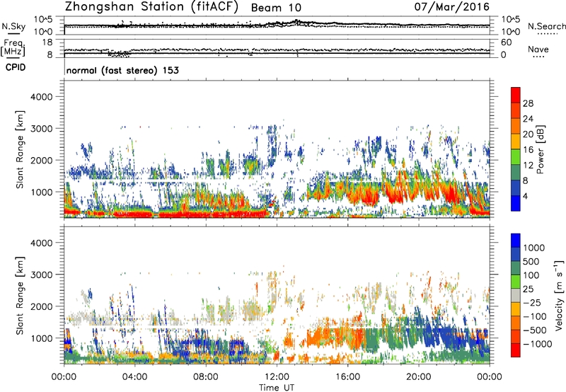Click the 'Nave' legend label
The image size is (566, 392).
click(538, 49)
